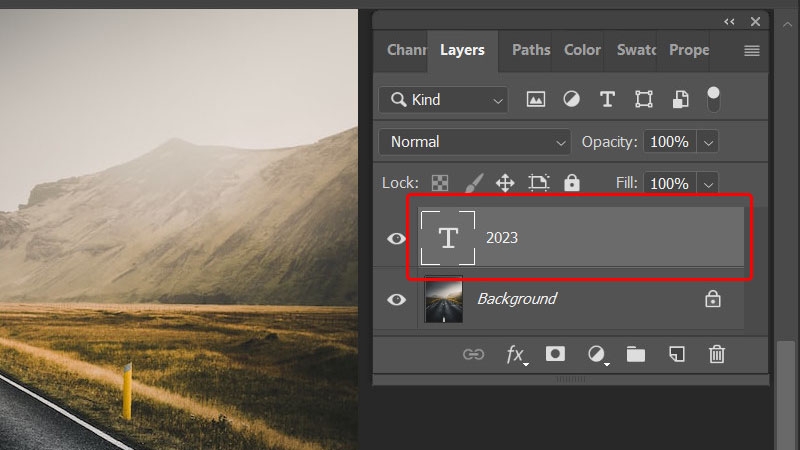Switch to the Channels tab
The height and width of the screenshot is (450, 800).
(406, 50)
